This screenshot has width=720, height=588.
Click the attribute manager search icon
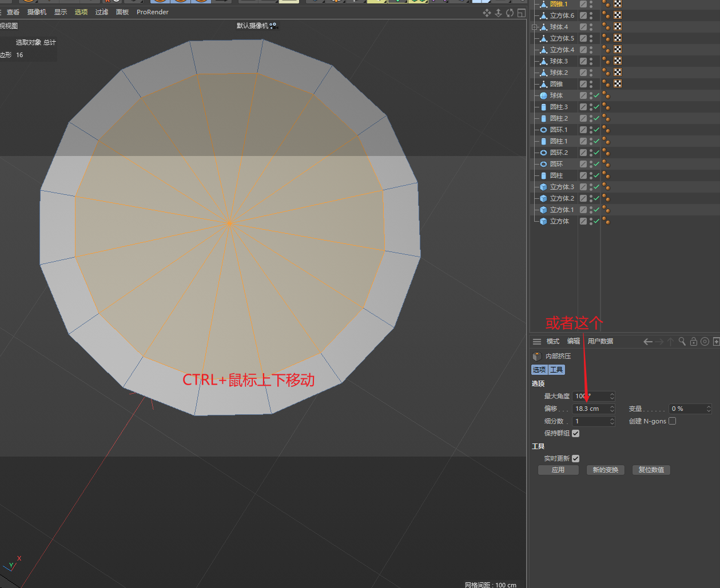682,341
